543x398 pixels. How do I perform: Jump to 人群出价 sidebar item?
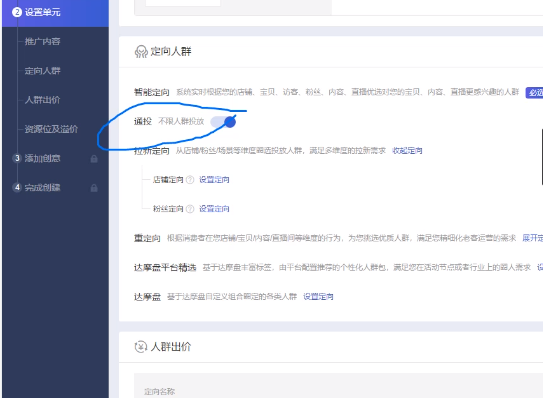click(x=43, y=100)
